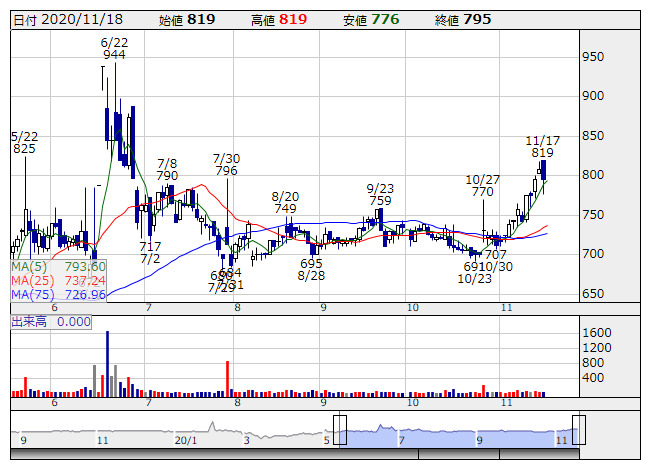This screenshot has width=653, height=470.
Task: Click the 日付 2020/11/18 date header
Action: coord(68,20)
